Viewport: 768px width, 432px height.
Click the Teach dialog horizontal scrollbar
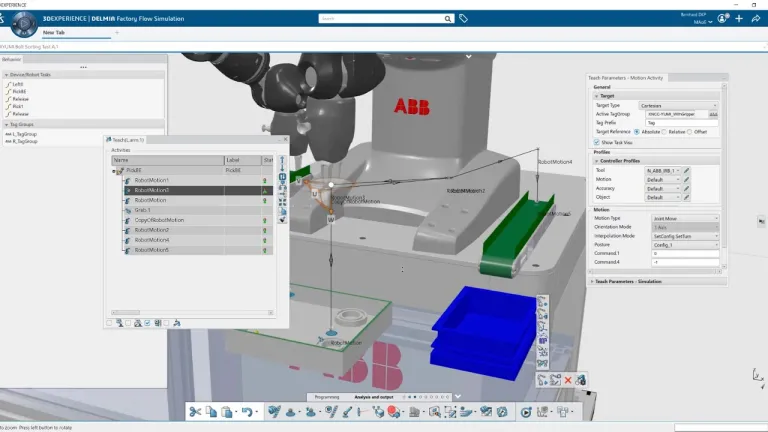click(x=192, y=312)
